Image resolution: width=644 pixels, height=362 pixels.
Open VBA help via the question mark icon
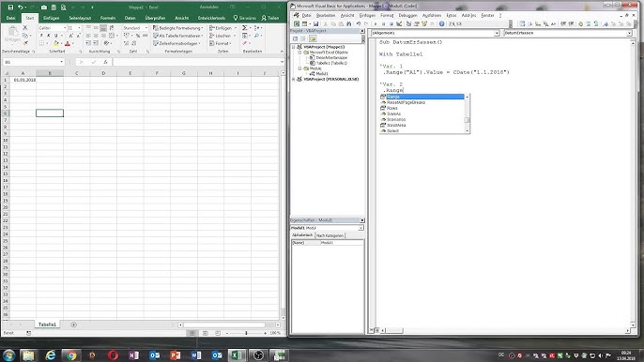click(441, 24)
